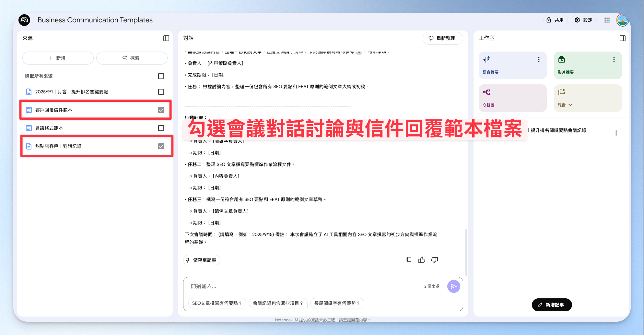Image resolution: width=644 pixels, height=335 pixels.
Task: Copy the response with the copy icon
Action: coord(408,260)
